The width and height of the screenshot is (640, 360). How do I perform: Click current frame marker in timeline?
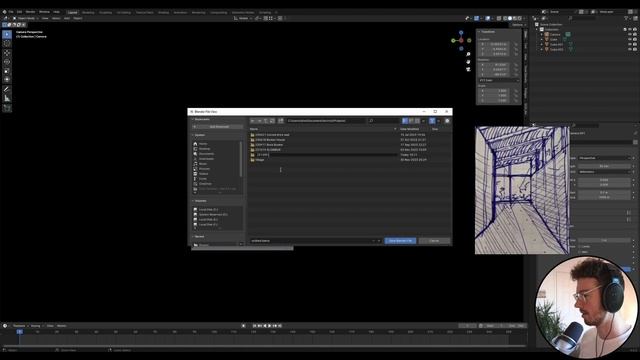point(20,332)
